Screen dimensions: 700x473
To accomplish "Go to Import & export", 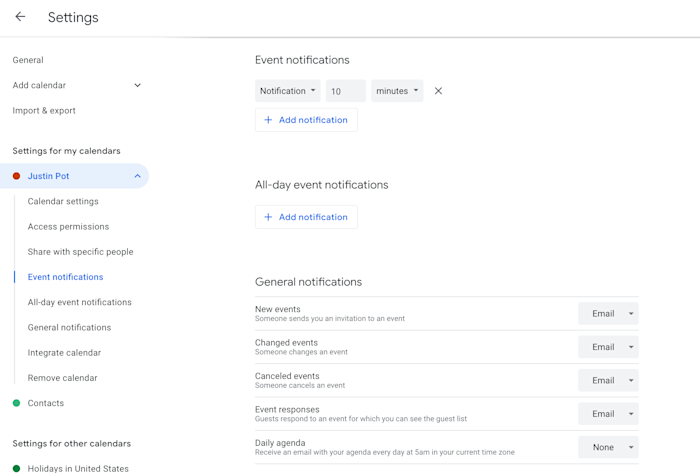I will (x=44, y=111).
